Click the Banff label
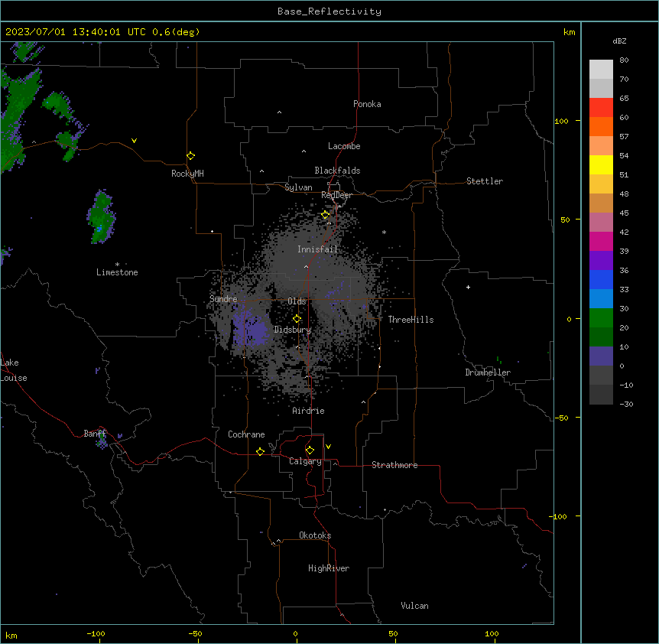Screen dimensions: 659x644 pyautogui.click(x=95, y=434)
